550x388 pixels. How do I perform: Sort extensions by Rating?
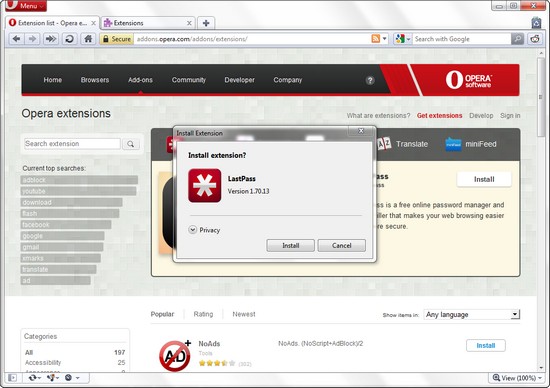click(203, 314)
